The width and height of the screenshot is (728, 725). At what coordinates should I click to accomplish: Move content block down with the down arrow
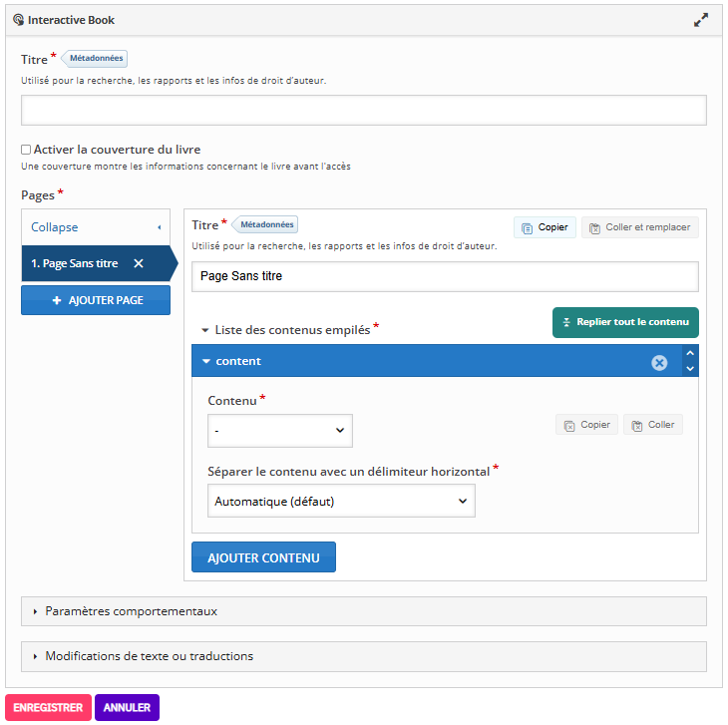689,369
